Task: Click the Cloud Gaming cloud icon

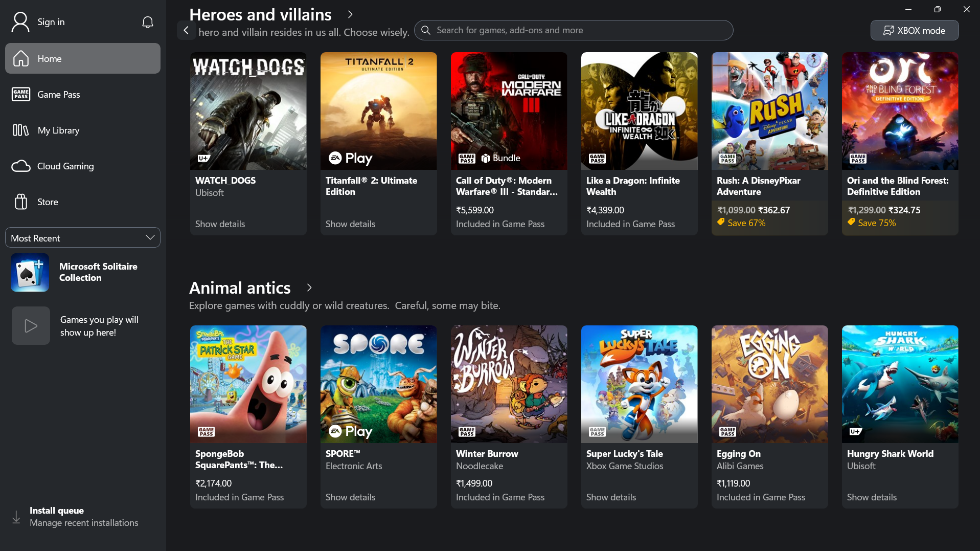Action: click(x=21, y=166)
